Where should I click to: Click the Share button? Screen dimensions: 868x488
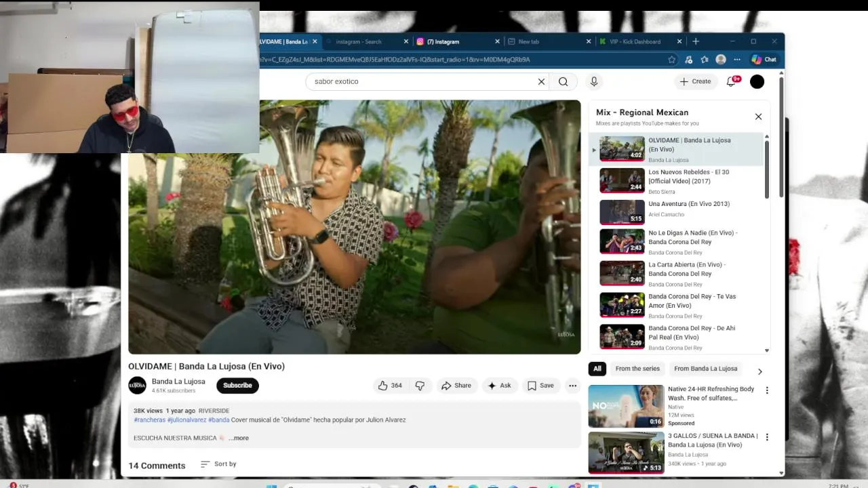[x=456, y=386]
